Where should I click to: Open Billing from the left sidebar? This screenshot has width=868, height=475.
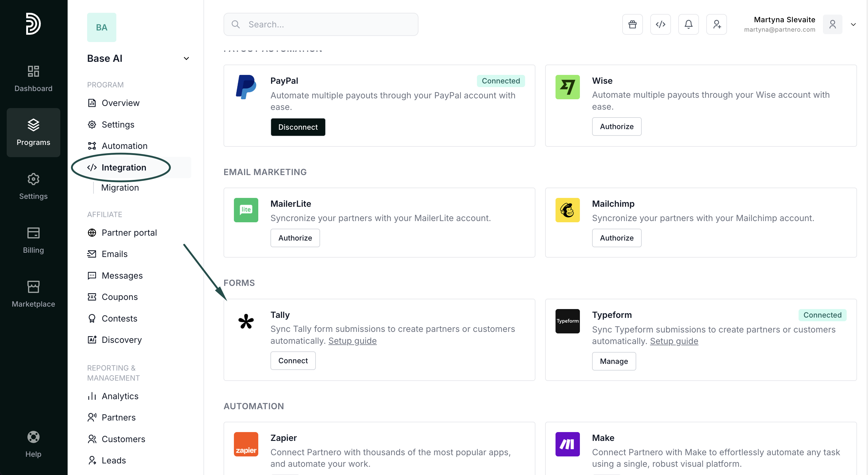[34, 240]
